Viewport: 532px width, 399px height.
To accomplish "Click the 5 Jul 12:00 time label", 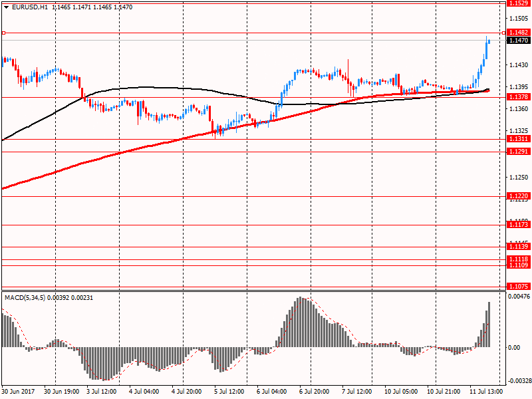I will (x=229, y=391).
